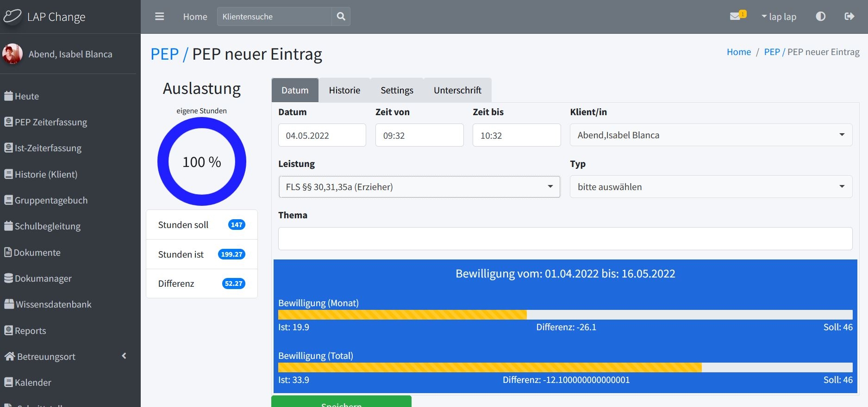
Task: Click the Betreuungsort house icon
Action: click(10, 357)
